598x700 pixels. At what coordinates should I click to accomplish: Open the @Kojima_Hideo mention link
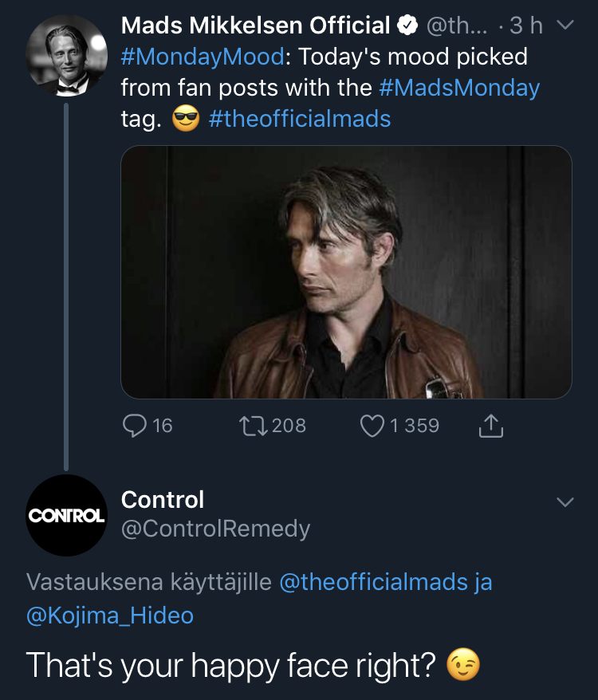(110, 615)
